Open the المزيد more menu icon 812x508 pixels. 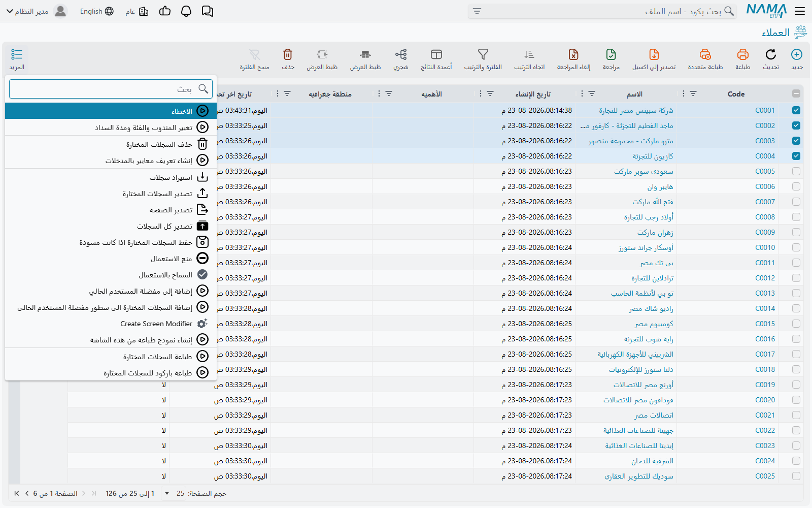tap(17, 54)
